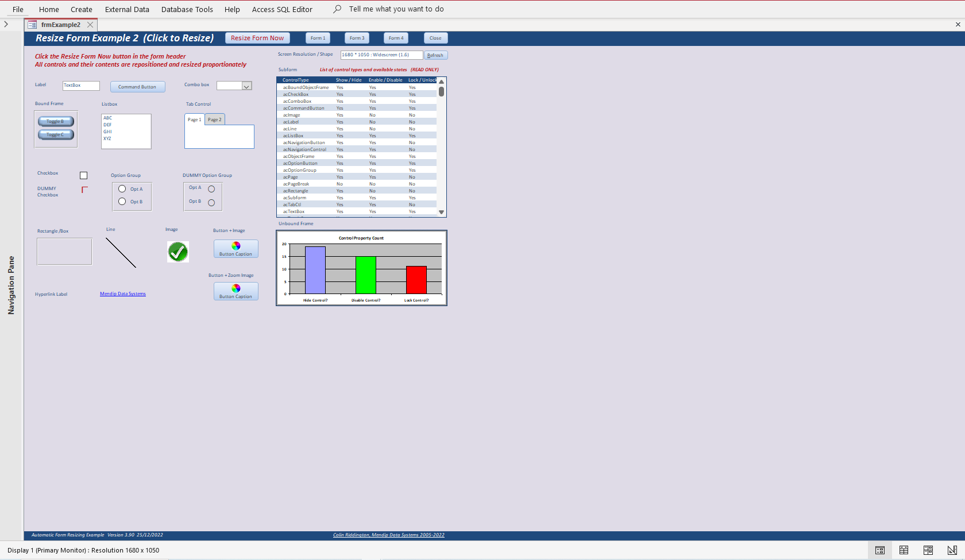Click the green checkmark image
This screenshot has height=560, width=965.
click(x=178, y=252)
